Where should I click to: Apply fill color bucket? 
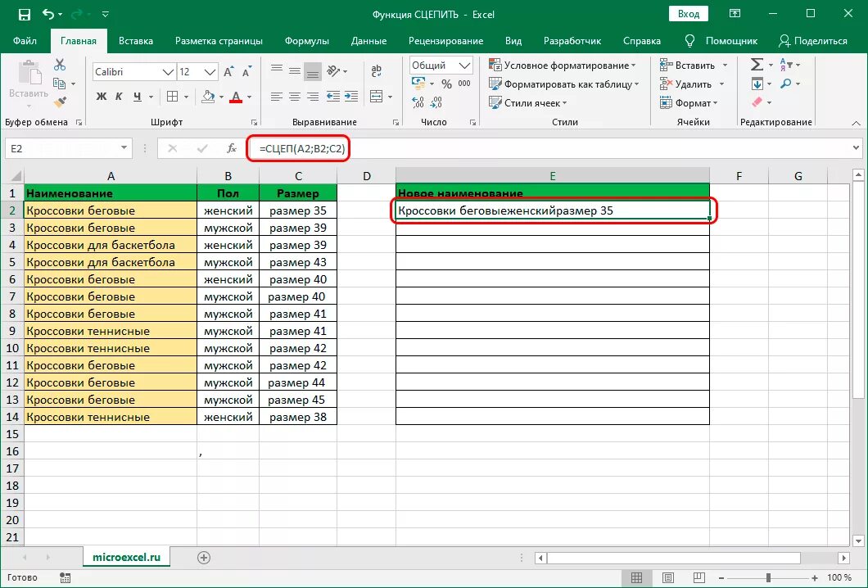tap(208, 97)
